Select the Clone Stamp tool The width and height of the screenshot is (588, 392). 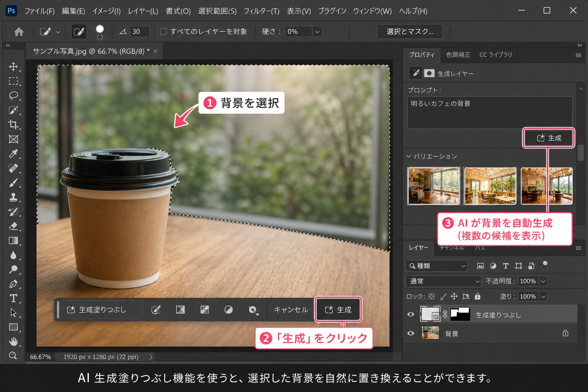13,197
